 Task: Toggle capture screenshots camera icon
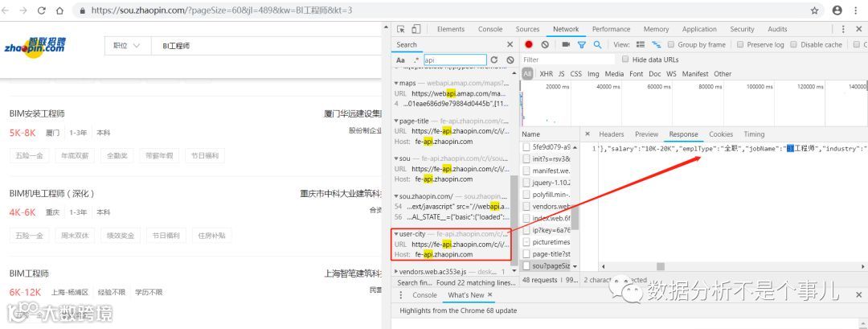coord(566,44)
